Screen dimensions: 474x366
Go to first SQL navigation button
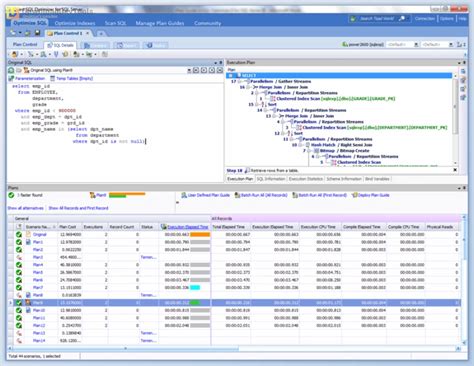[196, 70]
